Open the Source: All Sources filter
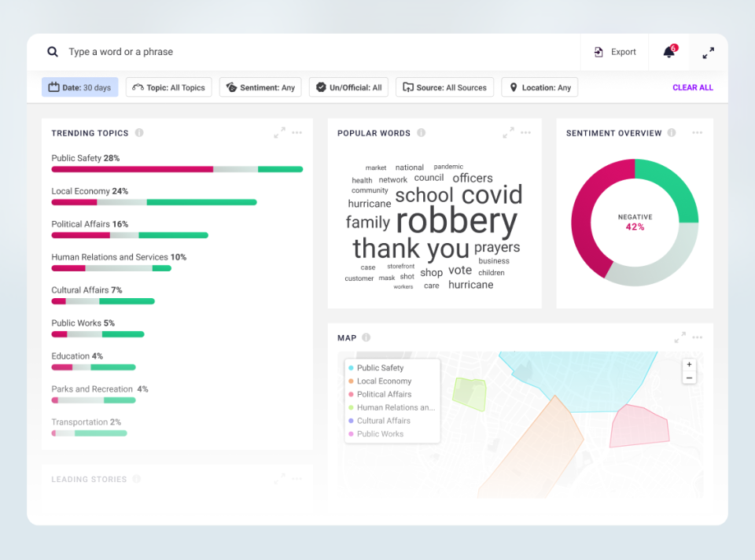 click(x=444, y=87)
